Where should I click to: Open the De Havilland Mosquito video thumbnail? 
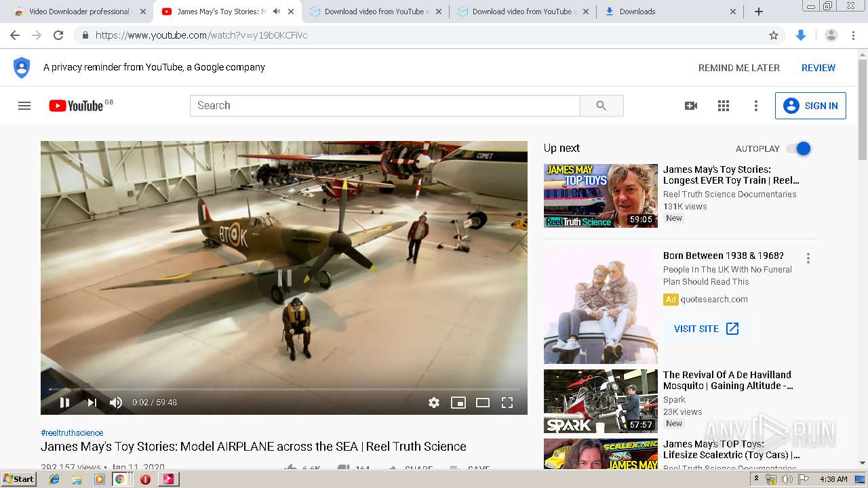(601, 401)
